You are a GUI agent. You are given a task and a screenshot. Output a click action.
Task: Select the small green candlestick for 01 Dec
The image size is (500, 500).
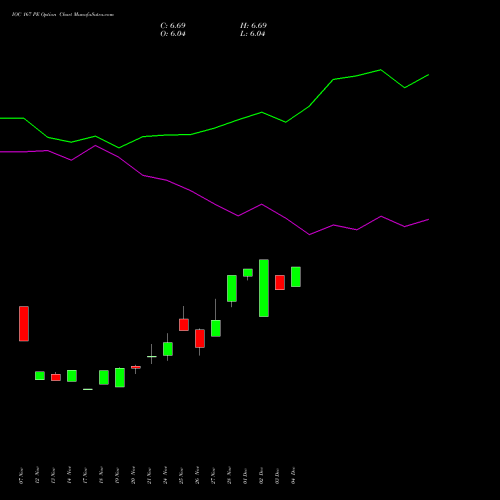pos(248,273)
